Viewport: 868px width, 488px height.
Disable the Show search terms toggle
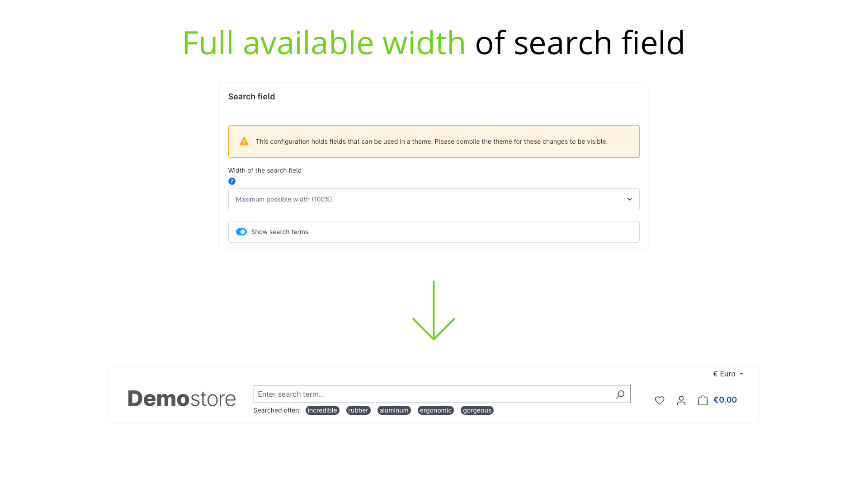click(241, 232)
